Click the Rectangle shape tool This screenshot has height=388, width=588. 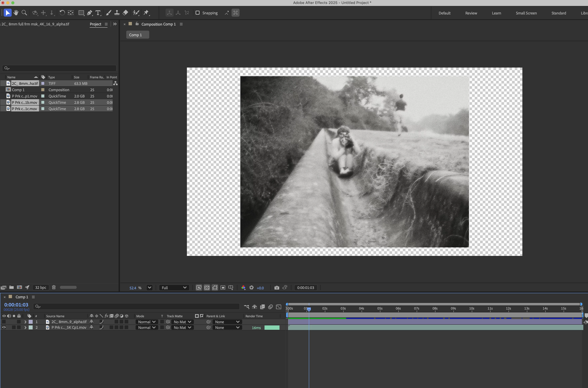coord(81,13)
